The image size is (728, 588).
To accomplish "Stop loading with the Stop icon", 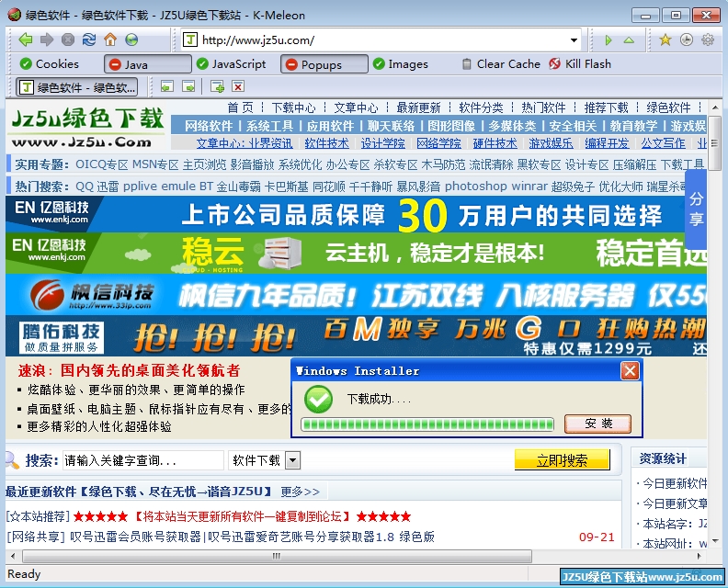I will (68, 40).
